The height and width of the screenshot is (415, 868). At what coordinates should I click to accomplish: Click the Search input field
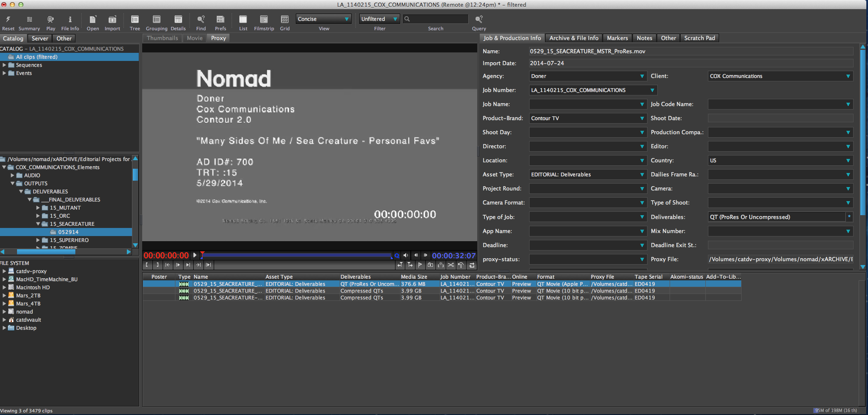click(x=435, y=19)
